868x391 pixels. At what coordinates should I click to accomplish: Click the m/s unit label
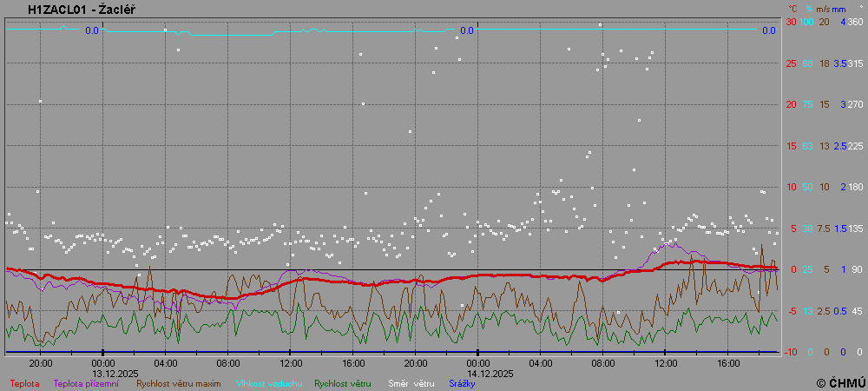(x=823, y=9)
